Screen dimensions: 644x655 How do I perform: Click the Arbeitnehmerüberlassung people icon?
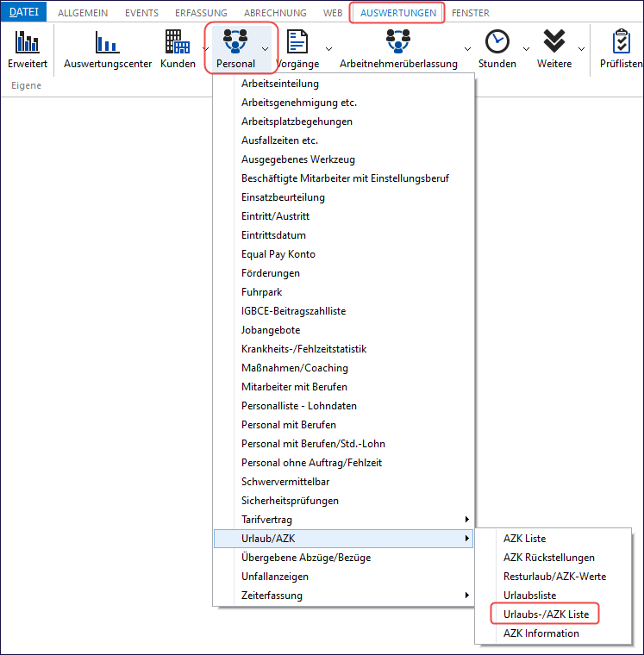(x=398, y=41)
